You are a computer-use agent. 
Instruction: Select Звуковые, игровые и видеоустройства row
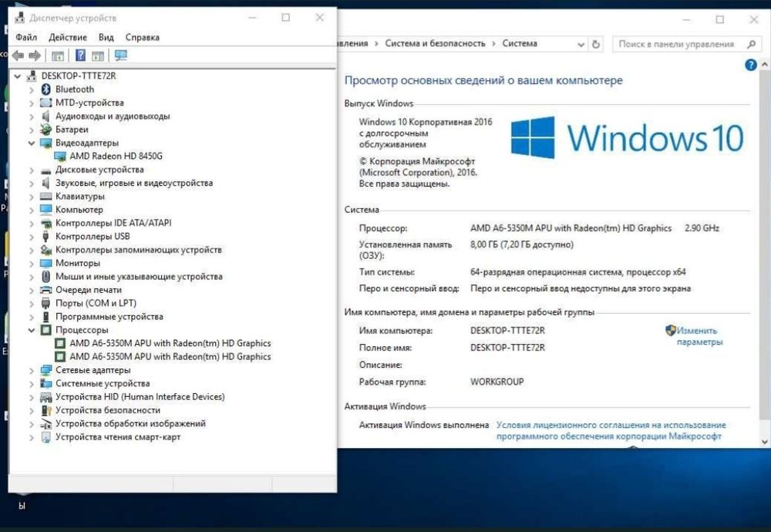click(x=133, y=183)
